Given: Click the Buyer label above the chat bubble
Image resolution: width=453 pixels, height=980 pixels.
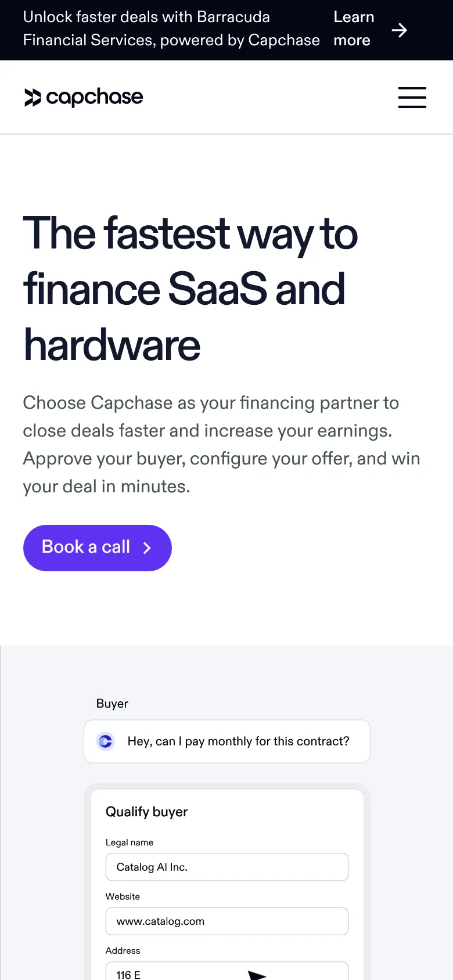Looking at the screenshot, I should click(112, 704).
